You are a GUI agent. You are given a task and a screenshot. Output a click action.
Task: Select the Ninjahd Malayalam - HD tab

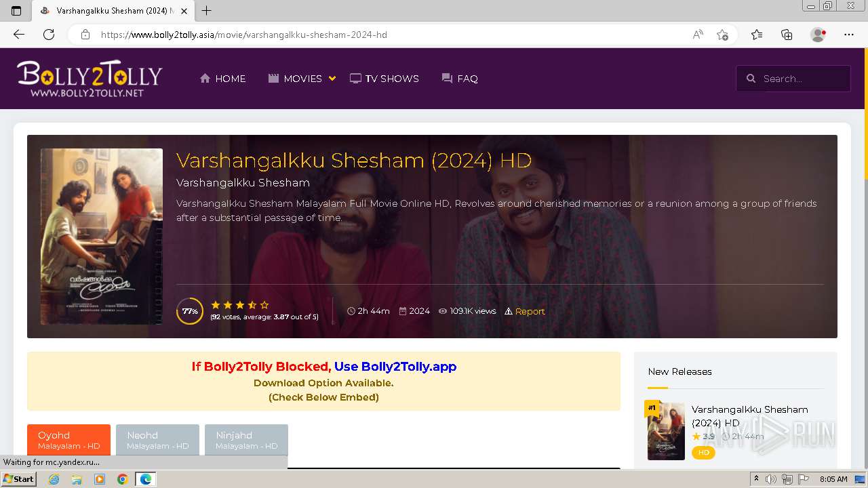[246, 440]
